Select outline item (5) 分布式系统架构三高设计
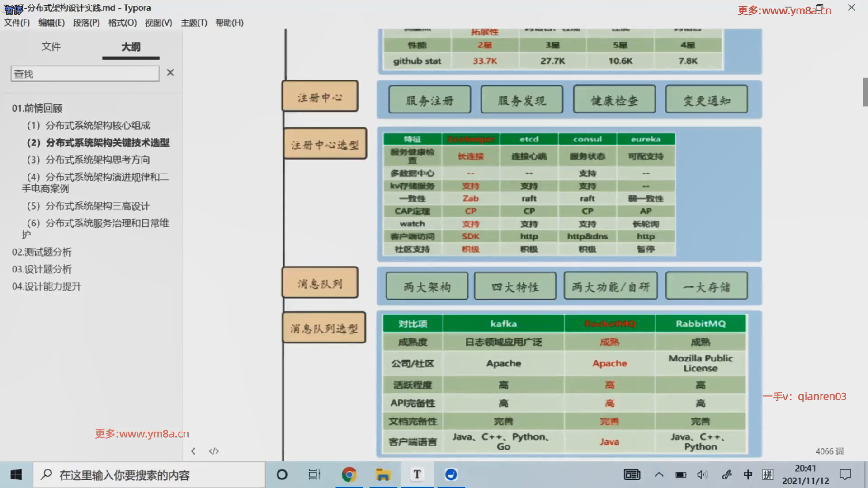 (88, 206)
